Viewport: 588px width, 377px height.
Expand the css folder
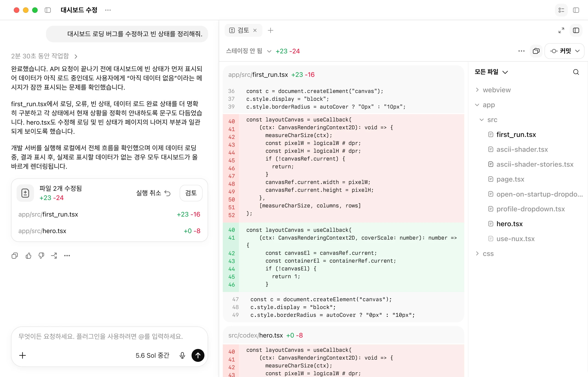pos(485,254)
